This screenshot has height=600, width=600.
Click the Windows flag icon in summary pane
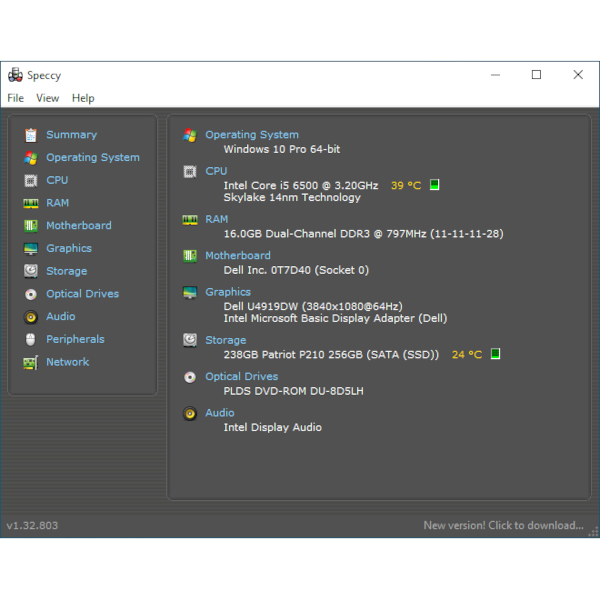pyautogui.click(x=190, y=135)
